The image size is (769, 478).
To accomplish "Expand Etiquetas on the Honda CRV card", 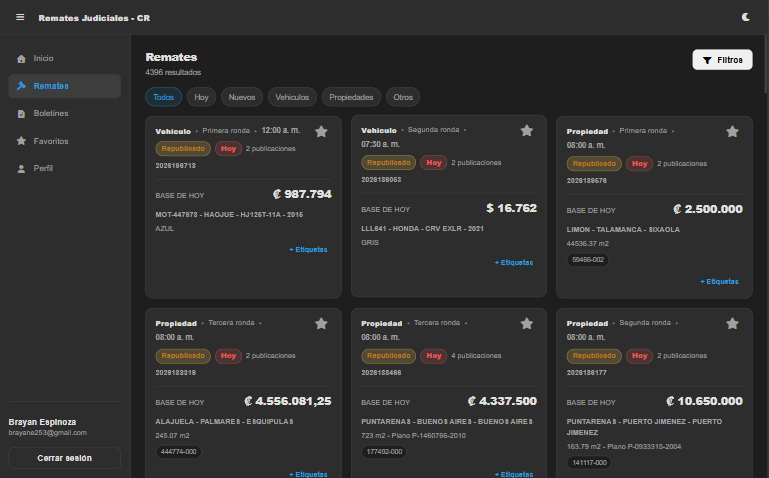I will pos(513,263).
